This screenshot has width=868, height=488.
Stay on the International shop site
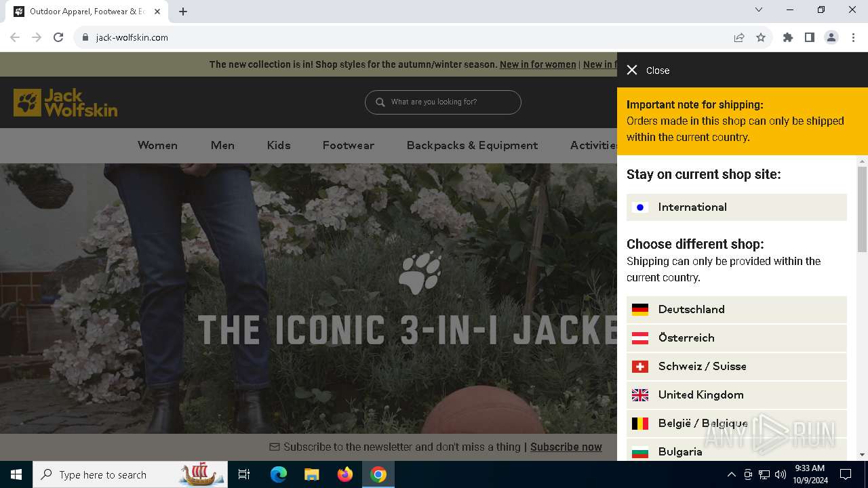click(736, 207)
